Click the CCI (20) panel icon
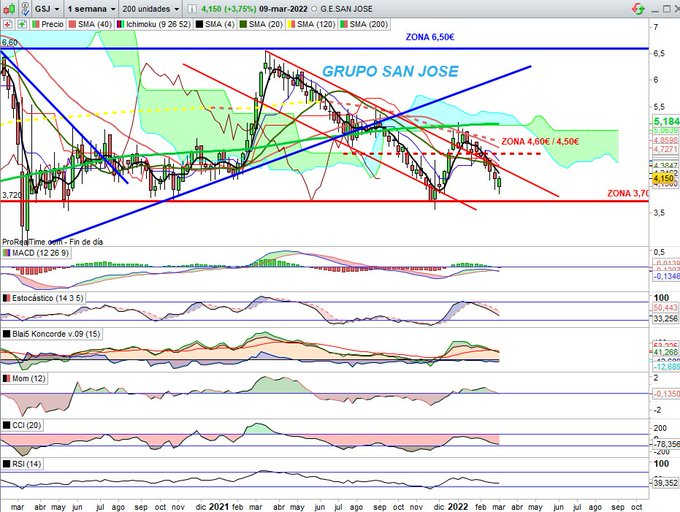The image size is (680, 512). (7, 425)
